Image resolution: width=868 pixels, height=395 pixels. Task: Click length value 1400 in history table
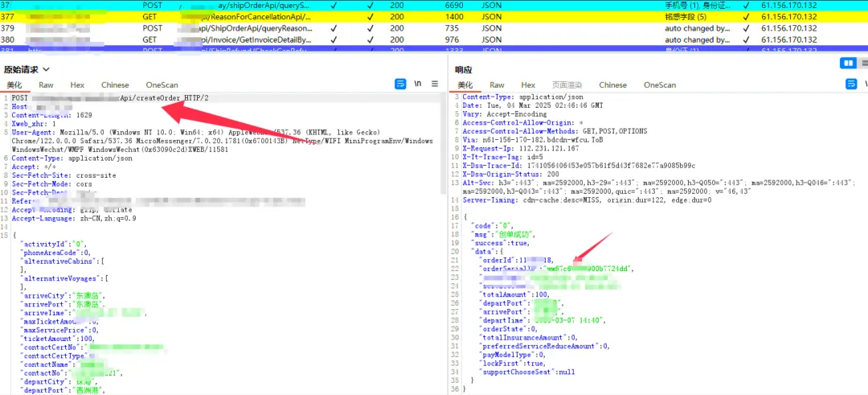(x=454, y=17)
